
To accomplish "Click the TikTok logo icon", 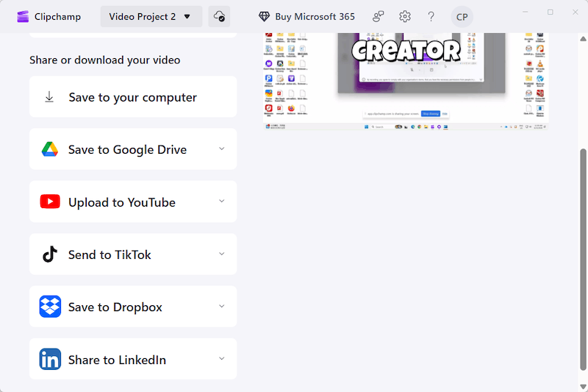I will [50, 254].
